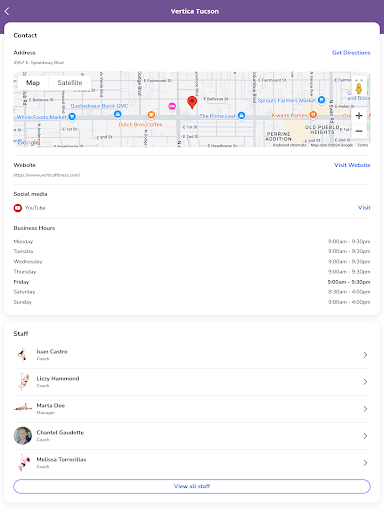Click Chantel Gaudette's profile photo
Screen dimensions: 384x512
23,436
